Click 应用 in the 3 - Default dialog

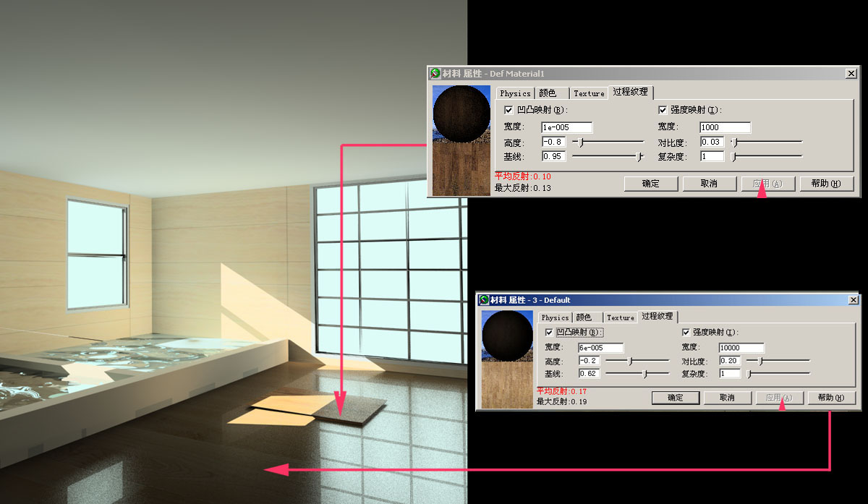tap(780, 398)
